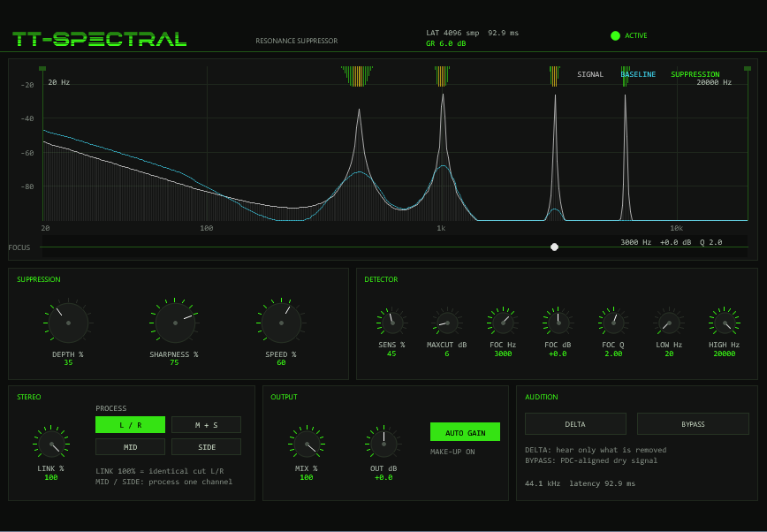
Task: Click the Q 2.0 focus readout
Action: (710, 242)
